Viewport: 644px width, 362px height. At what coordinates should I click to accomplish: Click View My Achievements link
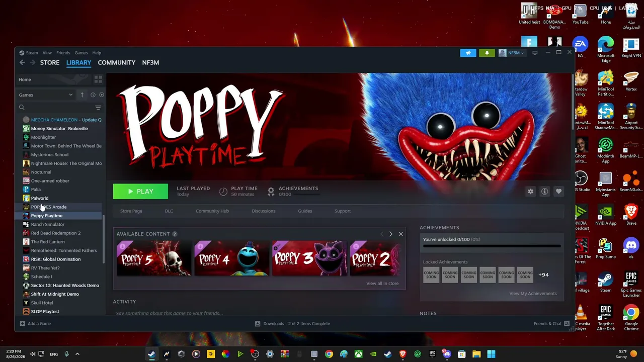pyautogui.click(x=533, y=294)
